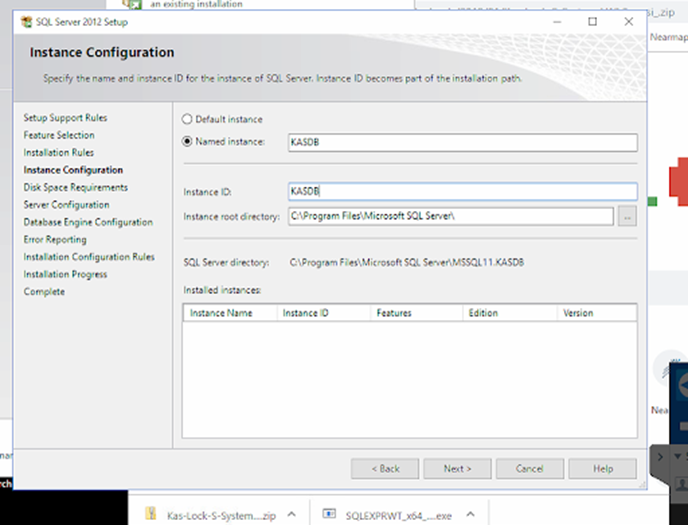Click the chevron arrow on side panel
Screen dimensions: 688x525
pos(660,457)
